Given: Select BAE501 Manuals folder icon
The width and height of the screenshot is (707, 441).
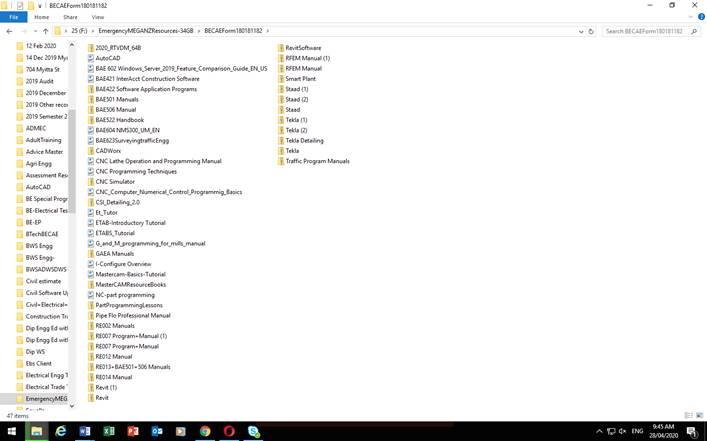Looking at the screenshot, I should pyautogui.click(x=91, y=99).
